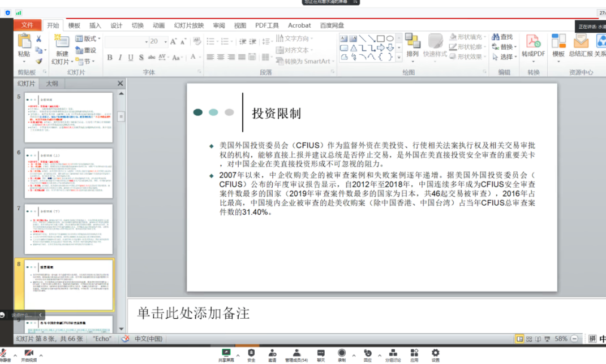Switch to the 插入 ribbon tab

coord(95,25)
